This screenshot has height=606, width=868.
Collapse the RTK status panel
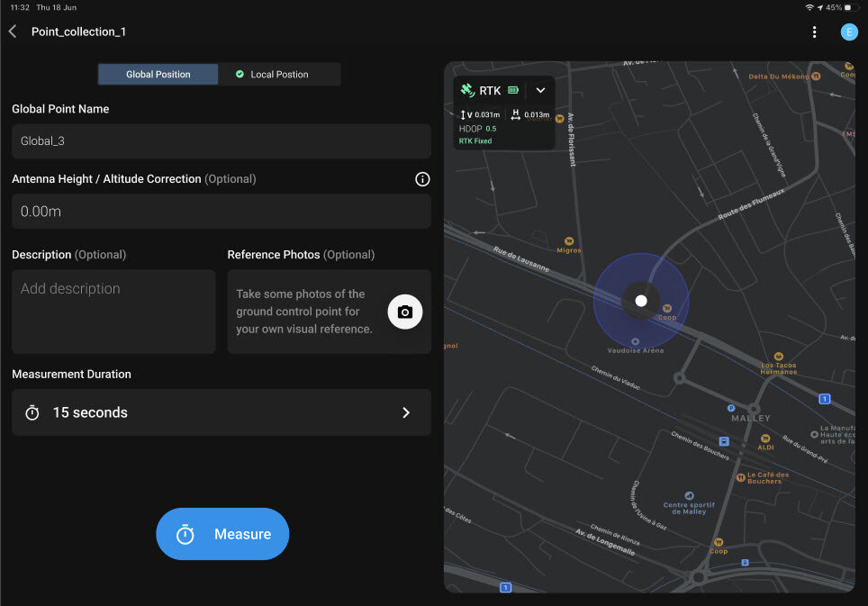coord(540,90)
